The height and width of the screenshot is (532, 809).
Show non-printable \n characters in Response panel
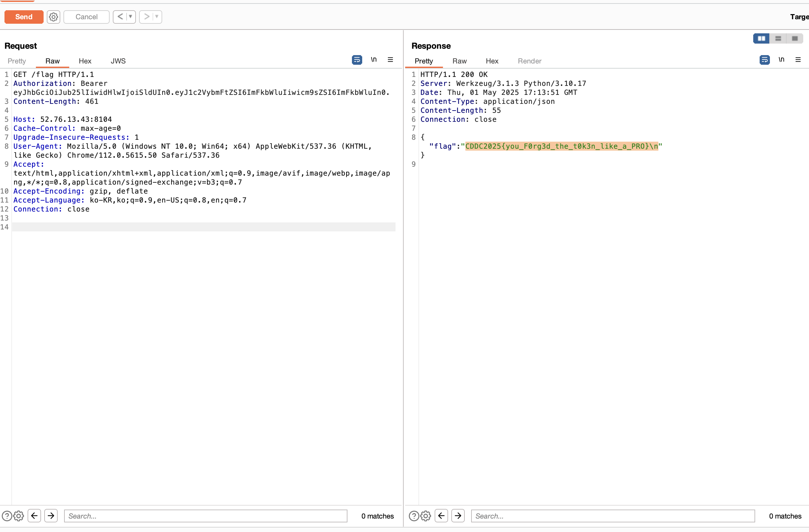point(781,60)
